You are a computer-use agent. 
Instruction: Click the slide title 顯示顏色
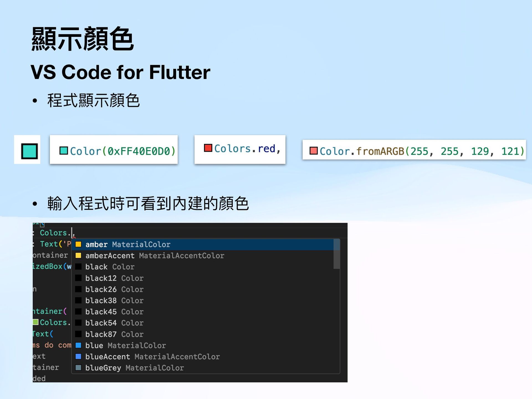(x=83, y=39)
